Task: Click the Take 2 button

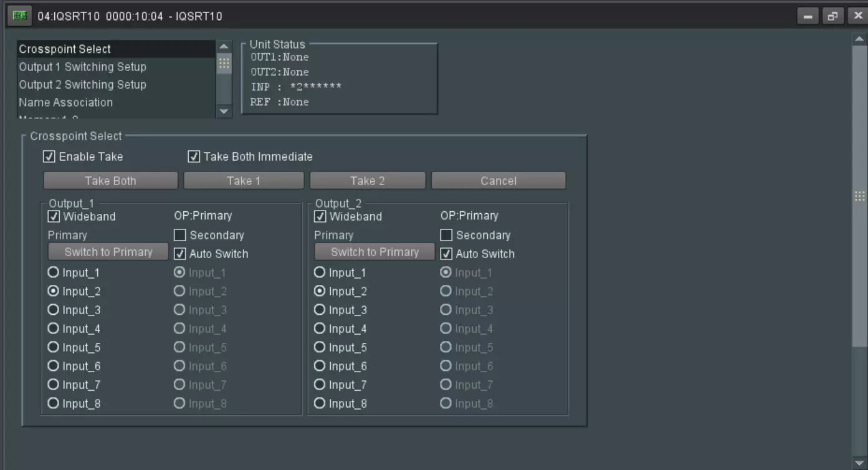Action: click(368, 181)
